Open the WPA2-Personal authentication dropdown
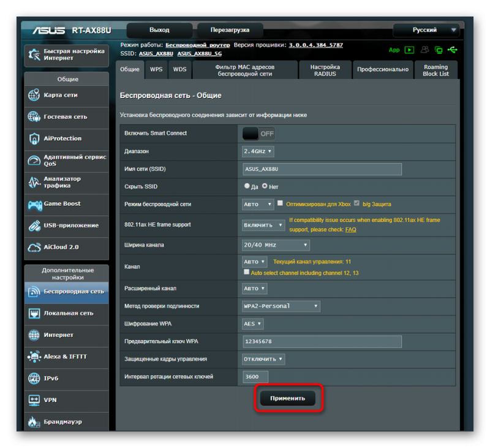 click(281, 306)
